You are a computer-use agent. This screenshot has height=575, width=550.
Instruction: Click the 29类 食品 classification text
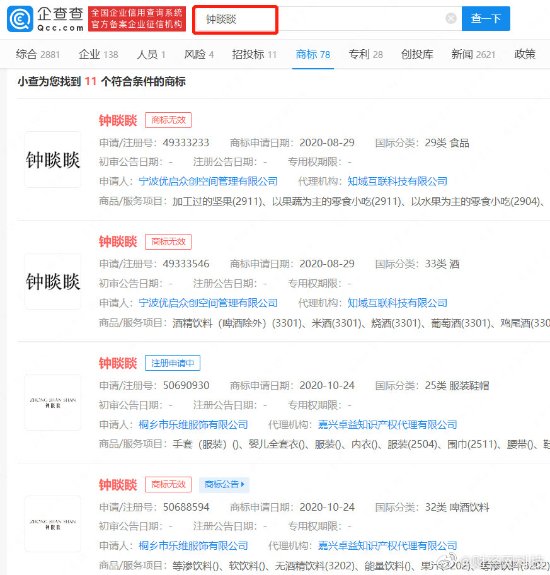447,143
